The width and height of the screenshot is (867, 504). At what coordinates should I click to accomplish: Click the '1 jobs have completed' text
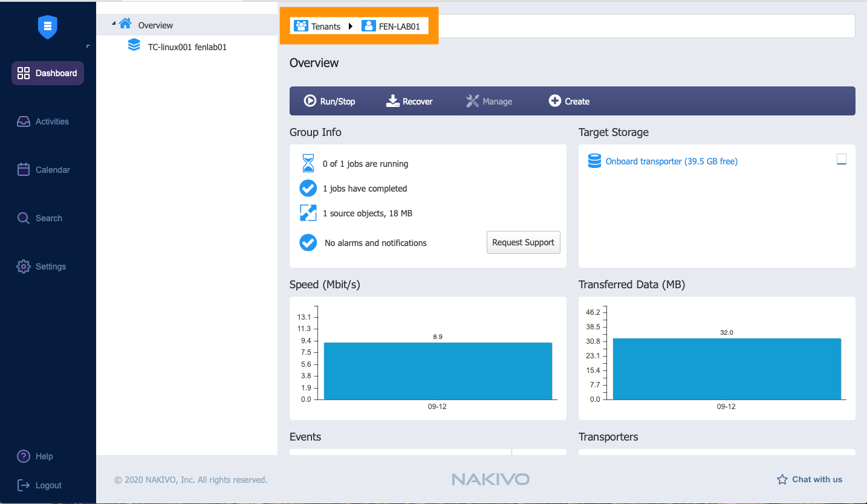[x=365, y=189]
